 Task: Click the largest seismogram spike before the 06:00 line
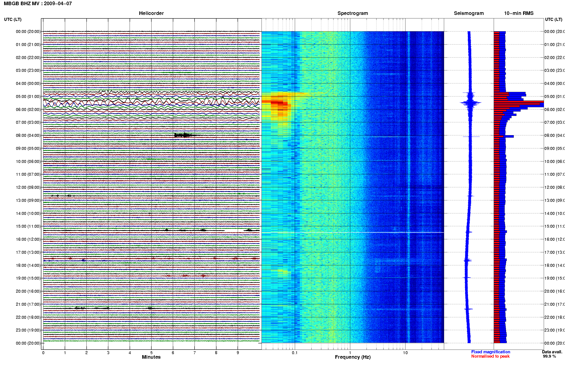(471, 103)
